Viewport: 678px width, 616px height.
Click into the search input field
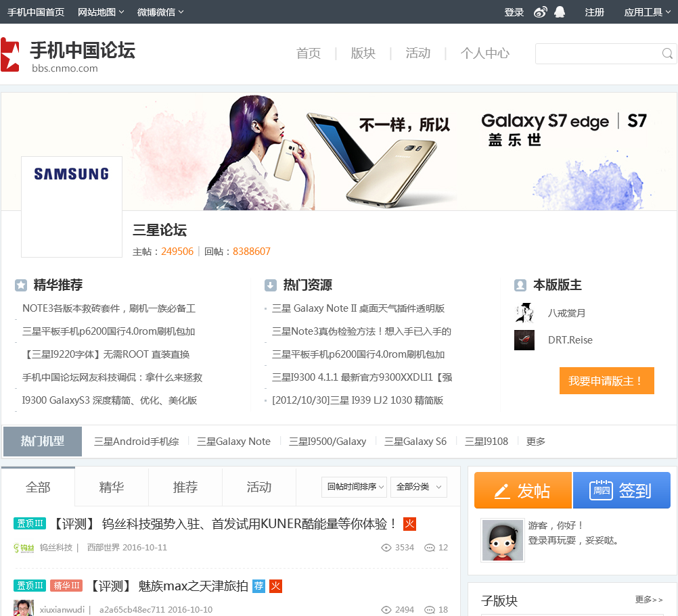pos(598,53)
